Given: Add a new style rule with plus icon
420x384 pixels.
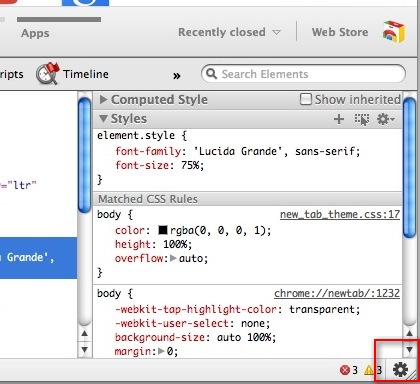Looking at the screenshot, I should point(339,119).
